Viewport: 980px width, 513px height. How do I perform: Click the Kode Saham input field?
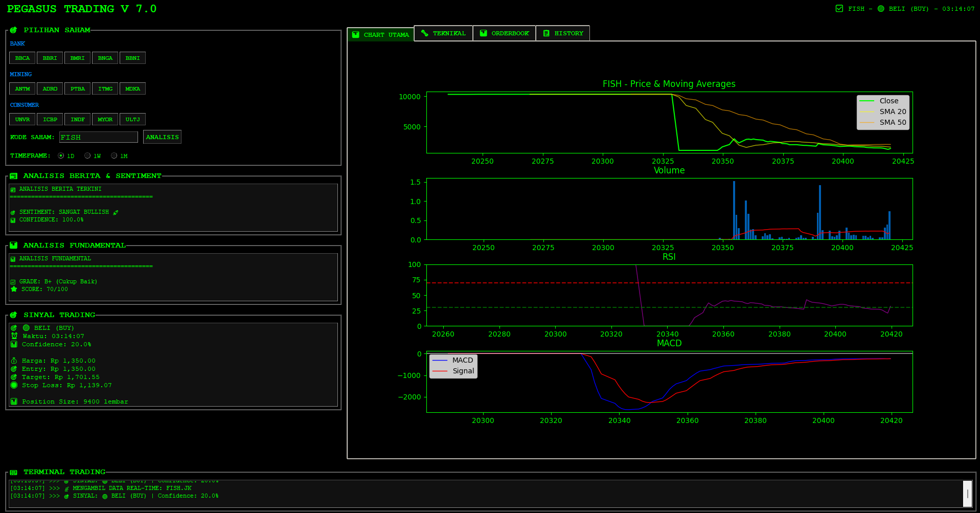pos(98,137)
